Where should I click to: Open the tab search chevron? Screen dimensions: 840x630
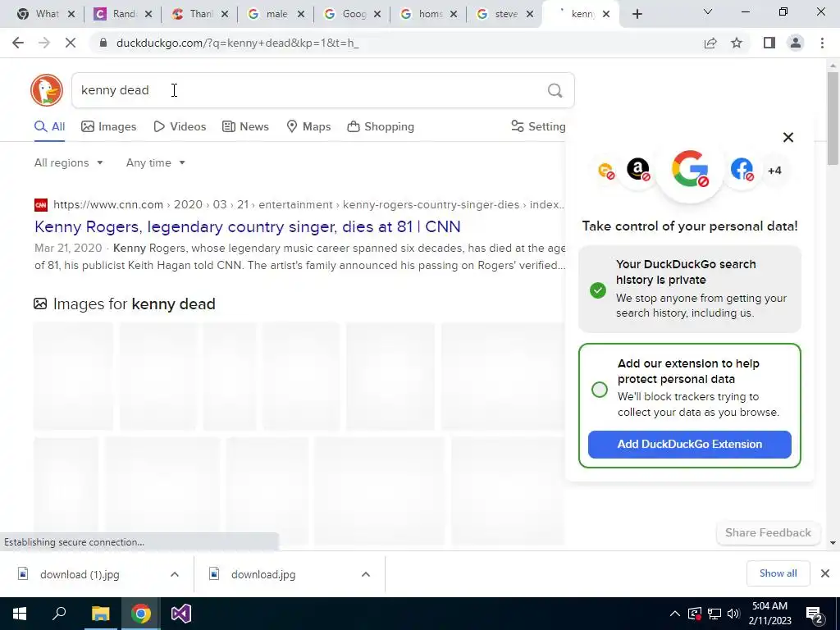point(708,11)
